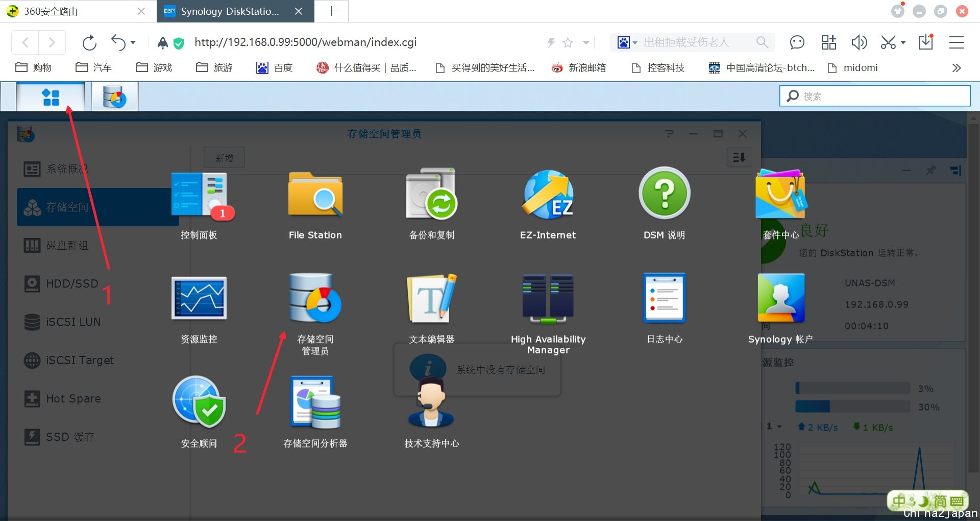This screenshot has height=521, width=980.
Task: Expand the network interface selector in widget
Action: coord(774,427)
